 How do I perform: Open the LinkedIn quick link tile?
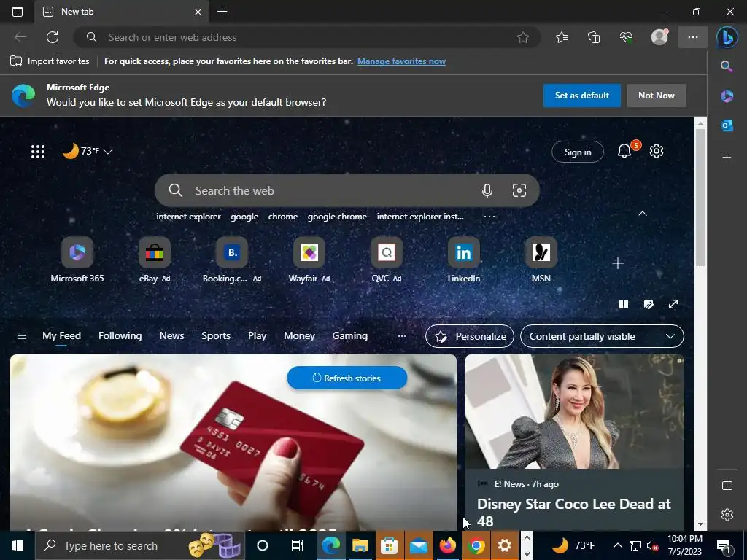click(x=463, y=260)
